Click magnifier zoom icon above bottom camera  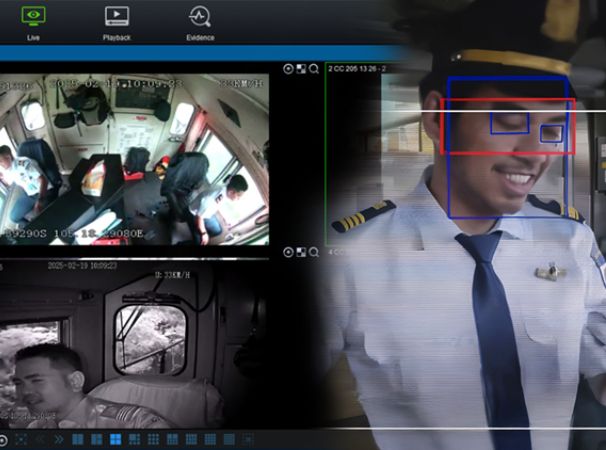314,252
